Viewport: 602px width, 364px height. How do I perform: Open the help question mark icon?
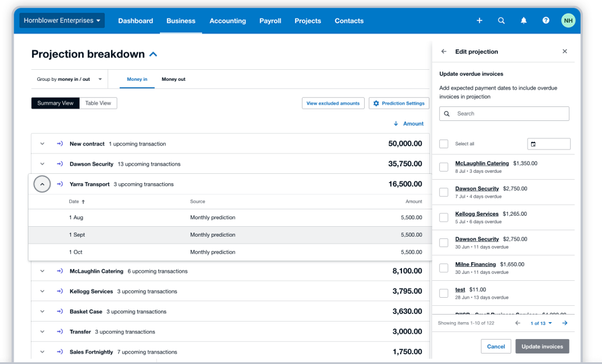tap(546, 21)
